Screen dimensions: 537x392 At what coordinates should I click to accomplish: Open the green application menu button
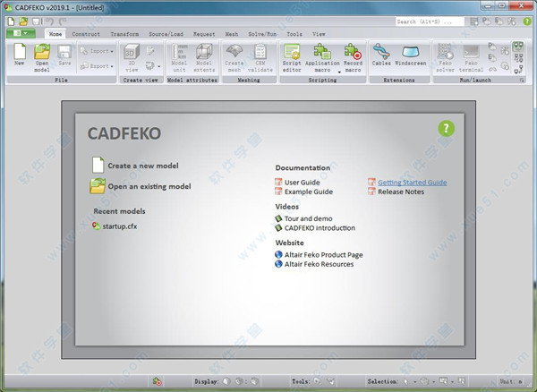[21, 33]
